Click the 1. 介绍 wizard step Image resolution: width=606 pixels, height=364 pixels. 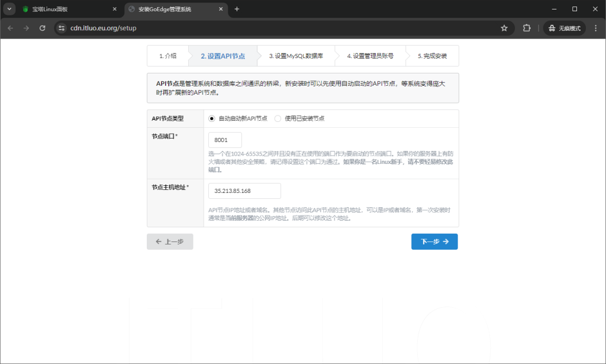click(167, 56)
